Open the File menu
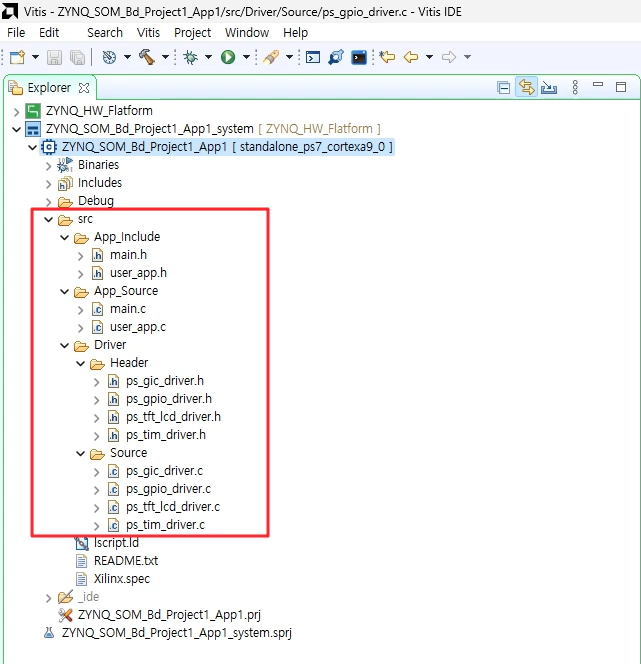Viewport: 641px width, 664px height. click(16, 33)
